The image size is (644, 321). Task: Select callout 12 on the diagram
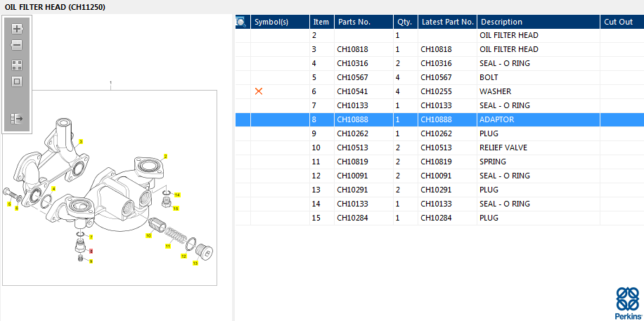[184, 256]
